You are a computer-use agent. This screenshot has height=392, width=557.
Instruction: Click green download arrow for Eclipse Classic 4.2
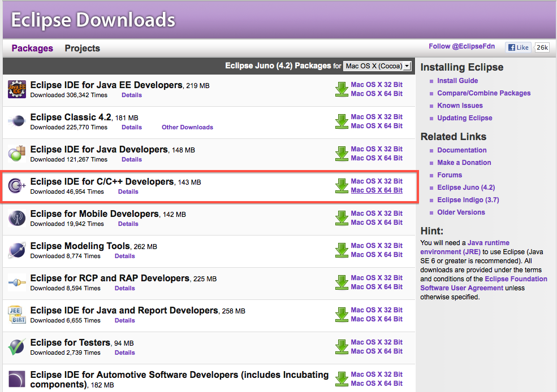tap(342, 121)
